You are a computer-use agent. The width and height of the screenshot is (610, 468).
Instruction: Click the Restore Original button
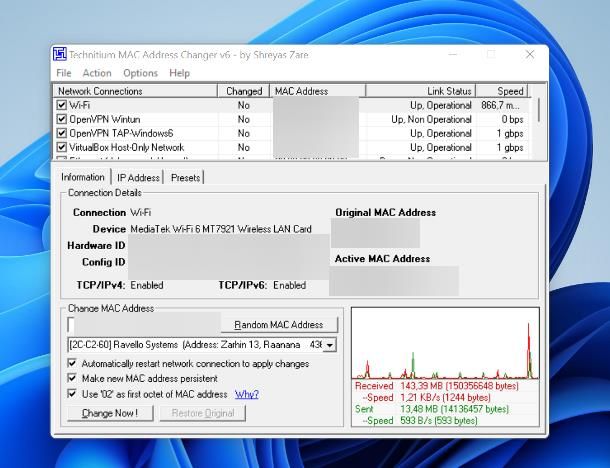pyautogui.click(x=203, y=413)
